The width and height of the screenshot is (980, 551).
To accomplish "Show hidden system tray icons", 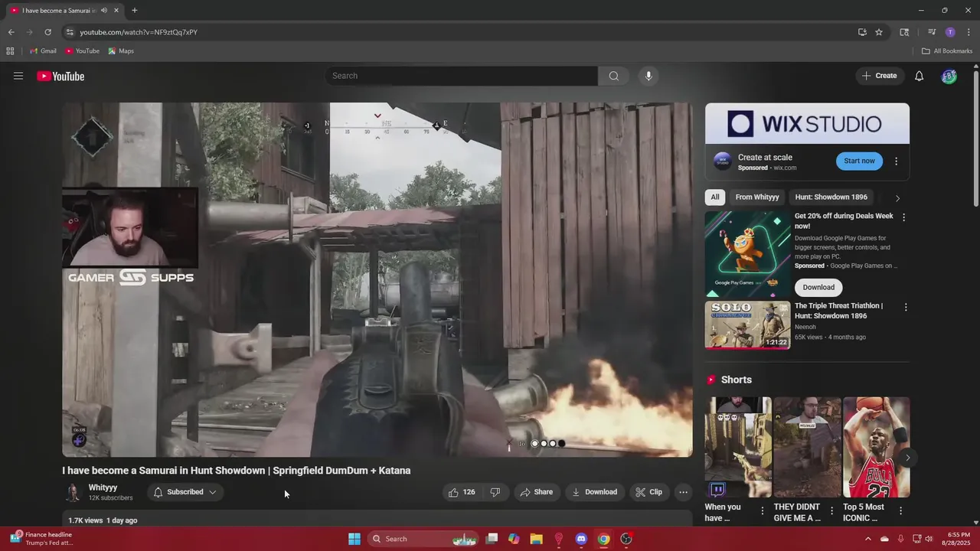I will (868, 539).
